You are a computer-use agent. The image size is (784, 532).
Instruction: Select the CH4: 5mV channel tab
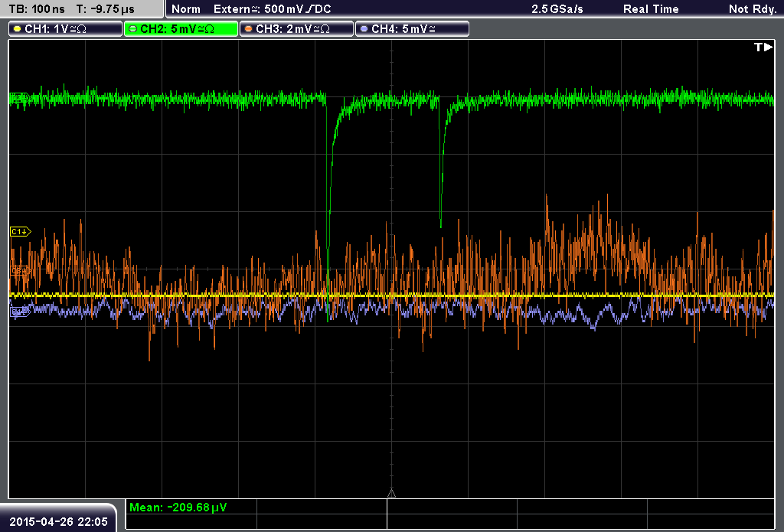[x=412, y=29]
